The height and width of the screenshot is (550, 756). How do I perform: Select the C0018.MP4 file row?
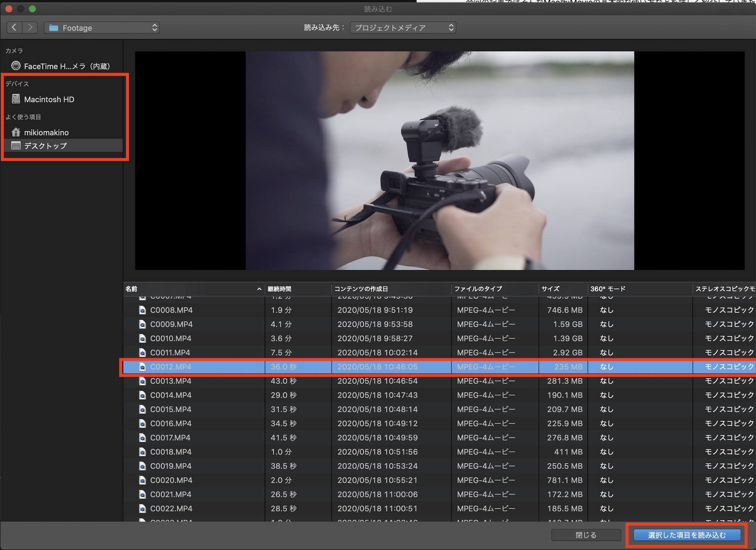tap(171, 452)
